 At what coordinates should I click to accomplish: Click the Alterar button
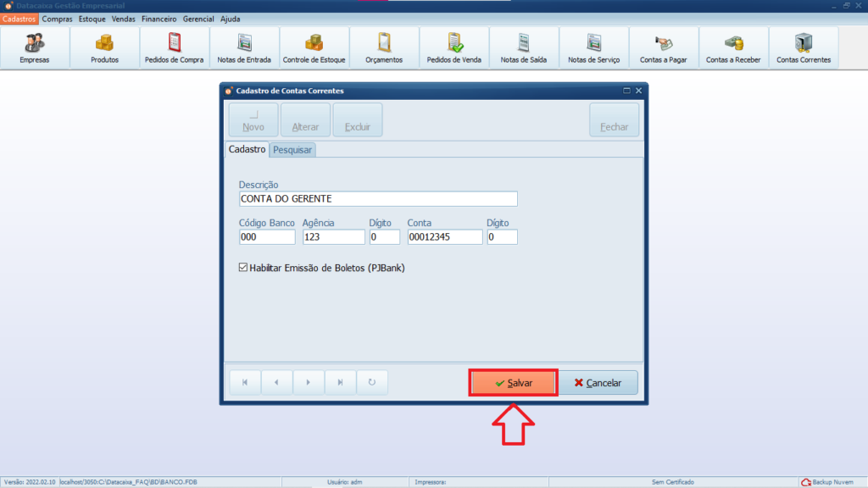click(305, 119)
